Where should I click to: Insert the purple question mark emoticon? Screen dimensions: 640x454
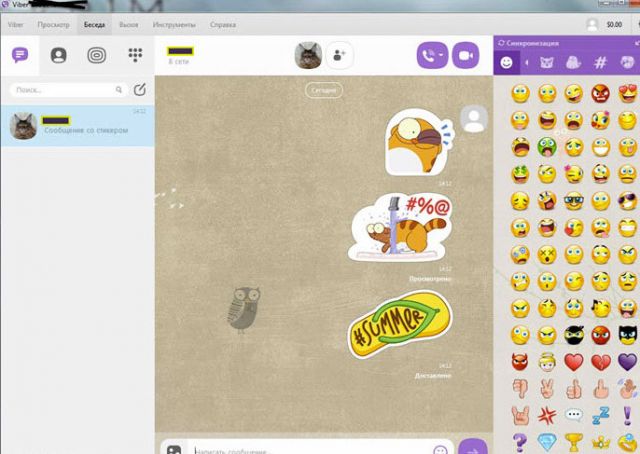coord(520,442)
